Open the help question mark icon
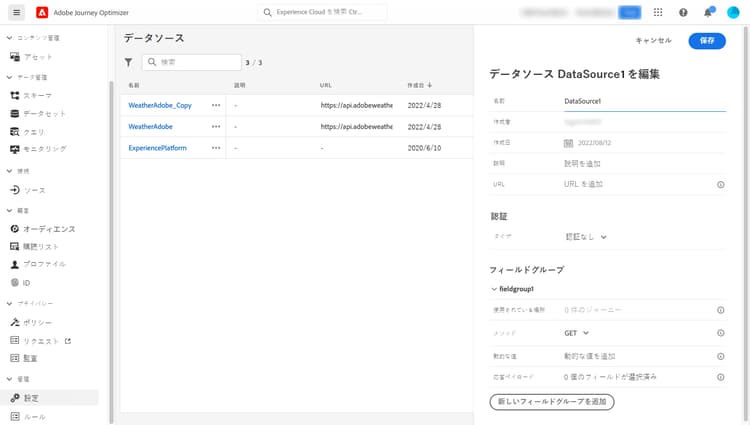 pyautogui.click(x=683, y=12)
